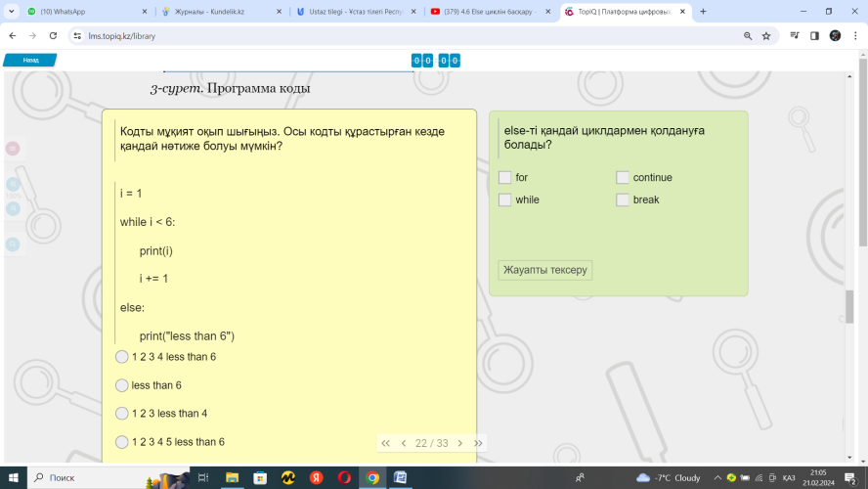Screen dimensions: 868x489
Task: Check the 'continue' option
Action: (x=623, y=177)
